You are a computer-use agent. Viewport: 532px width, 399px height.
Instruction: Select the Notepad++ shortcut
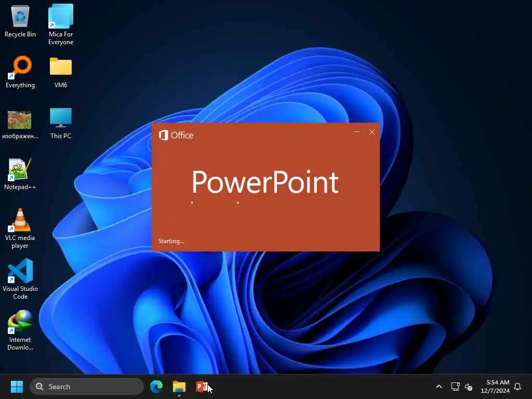coord(20,174)
